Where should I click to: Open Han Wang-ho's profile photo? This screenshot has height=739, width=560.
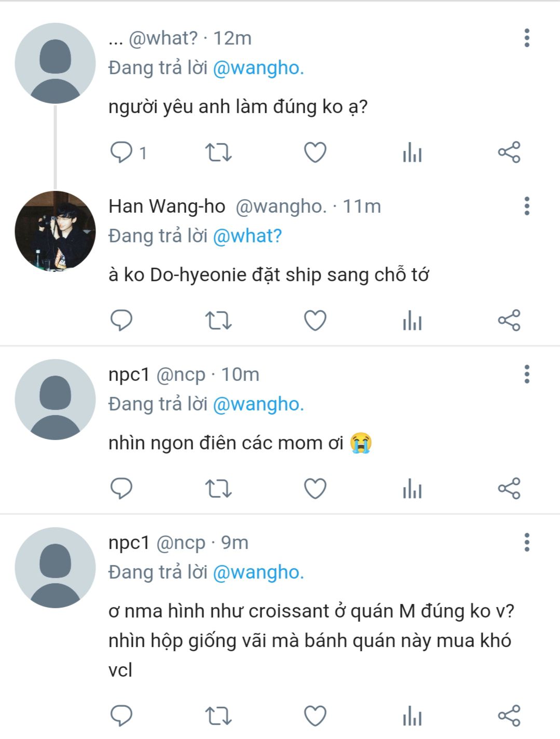click(x=55, y=231)
